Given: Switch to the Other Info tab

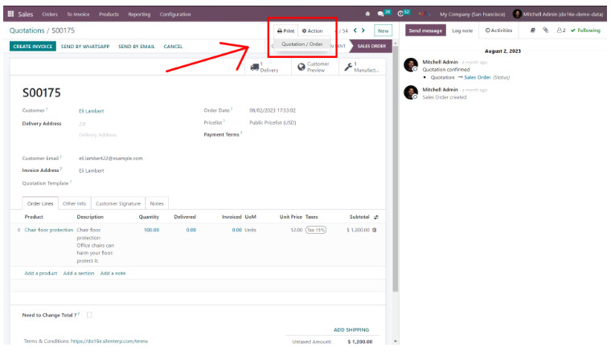Looking at the screenshot, I should pos(75,203).
